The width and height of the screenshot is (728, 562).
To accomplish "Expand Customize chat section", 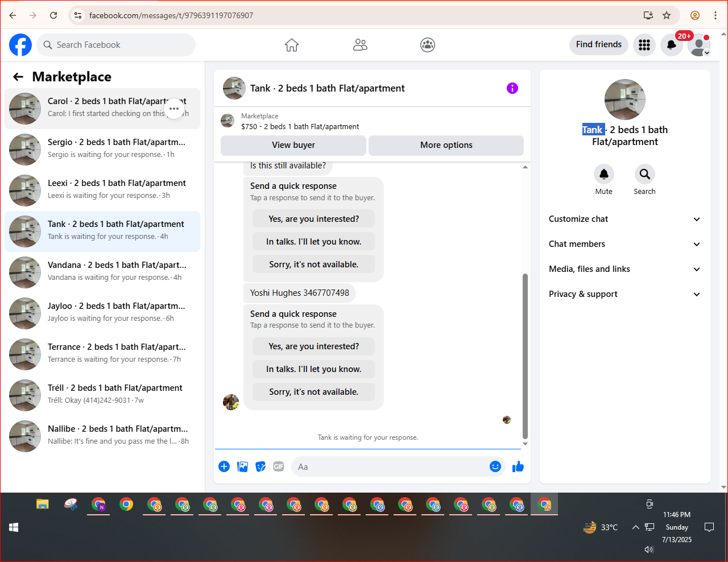I will coord(624,219).
